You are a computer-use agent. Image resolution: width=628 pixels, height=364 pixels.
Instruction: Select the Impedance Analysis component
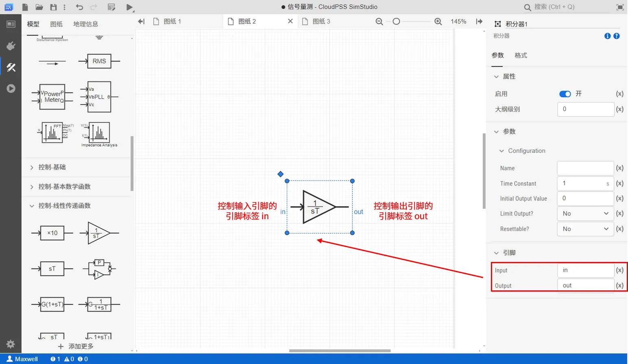tap(99, 134)
